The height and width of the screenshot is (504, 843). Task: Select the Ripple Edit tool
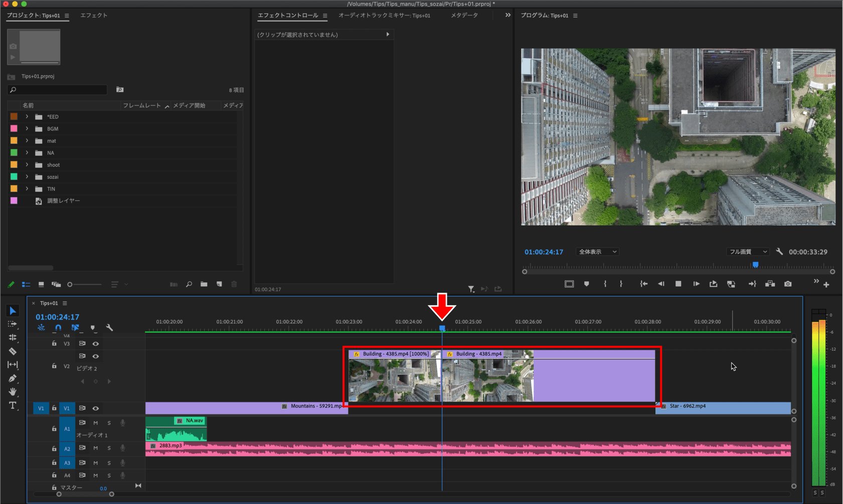click(x=13, y=338)
